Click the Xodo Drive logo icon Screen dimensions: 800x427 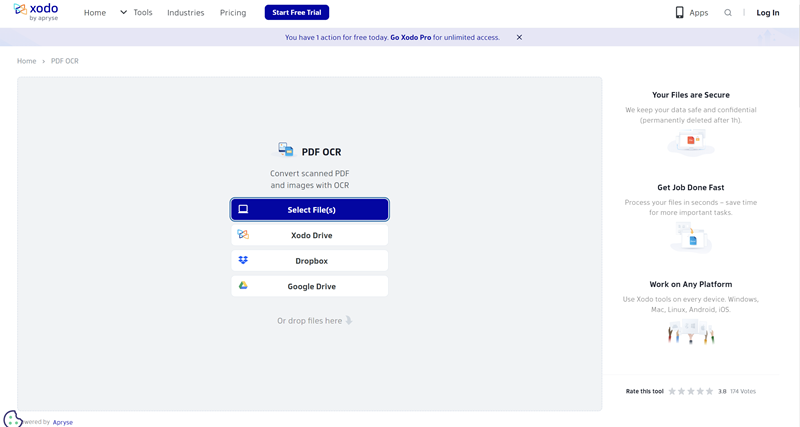click(x=243, y=235)
